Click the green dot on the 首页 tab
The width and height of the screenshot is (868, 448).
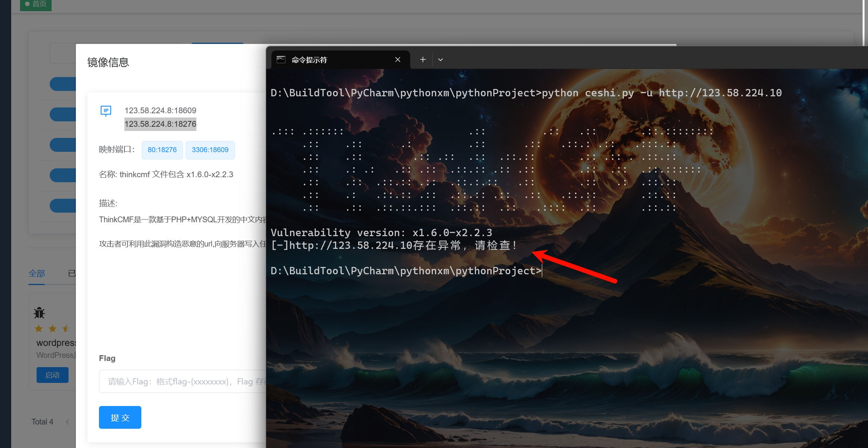point(27,3)
